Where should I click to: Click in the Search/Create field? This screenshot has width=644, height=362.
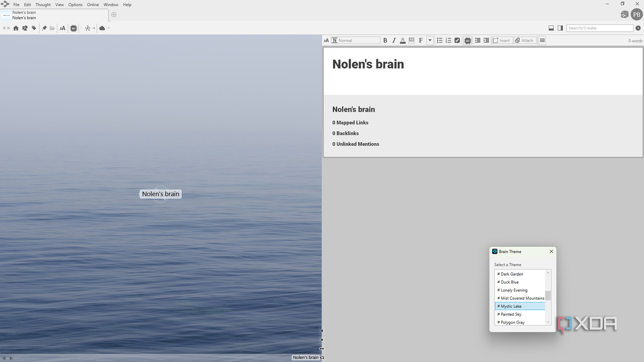(600, 28)
